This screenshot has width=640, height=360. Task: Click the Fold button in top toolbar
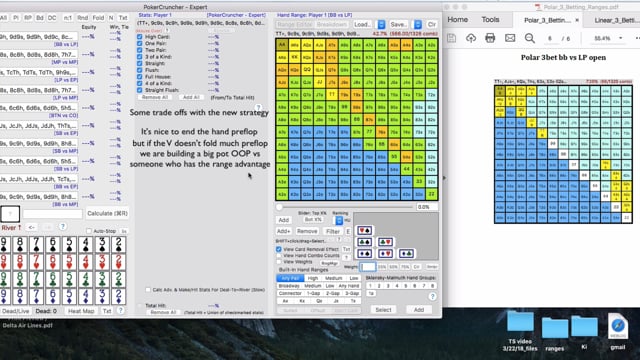point(98,18)
